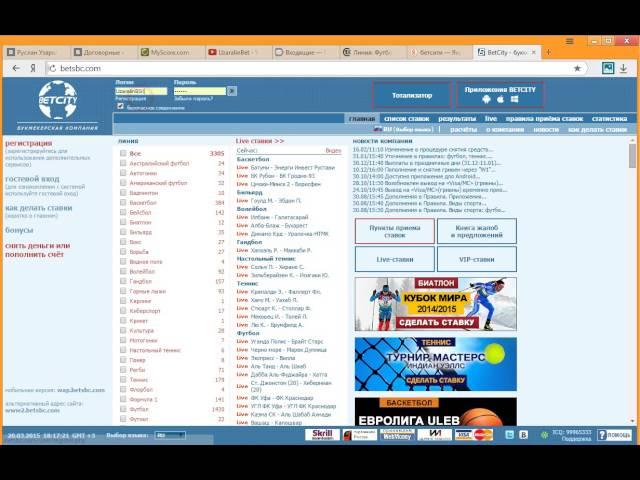Click the Visa card logo
640x480 pixels.
point(463,435)
